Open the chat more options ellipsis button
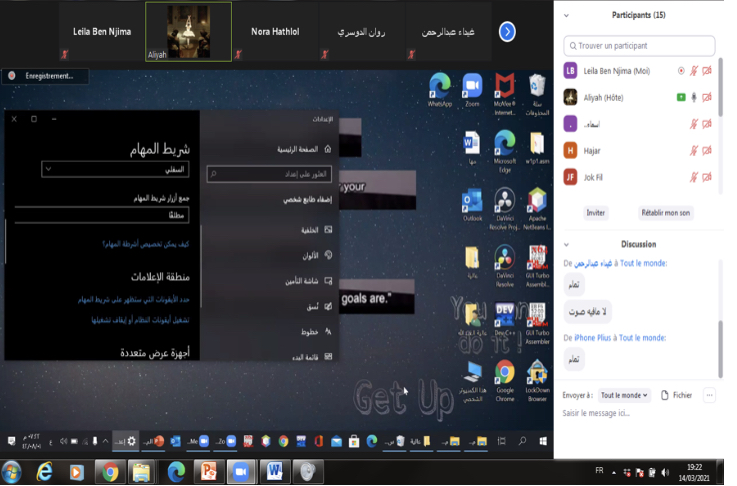The width and height of the screenshot is (737, 486). [x=709, y=395]
